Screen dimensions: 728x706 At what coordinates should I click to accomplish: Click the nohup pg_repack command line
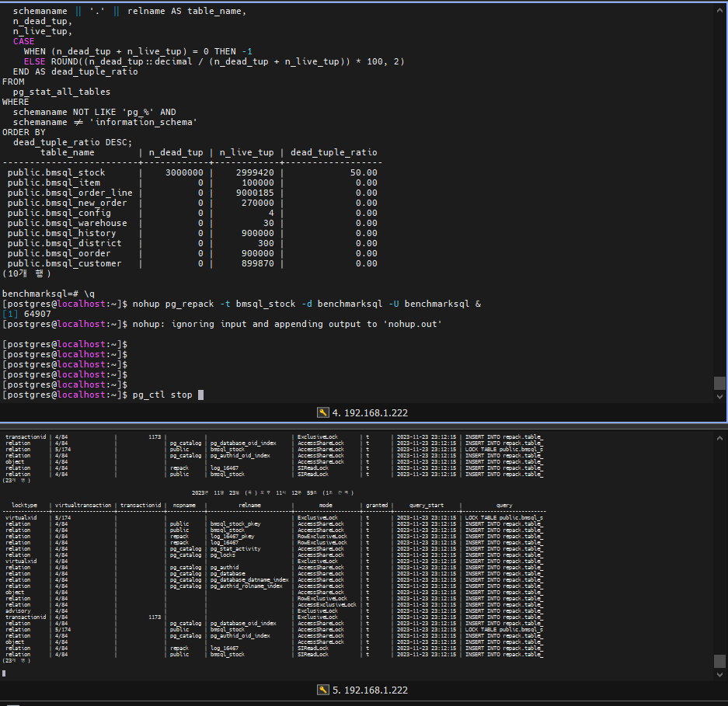[306, 304]
